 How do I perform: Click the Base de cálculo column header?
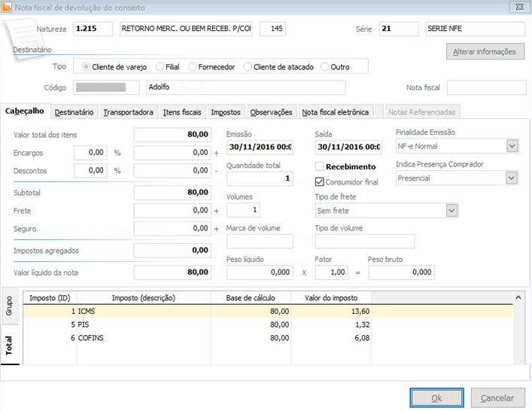coord(251,298)
